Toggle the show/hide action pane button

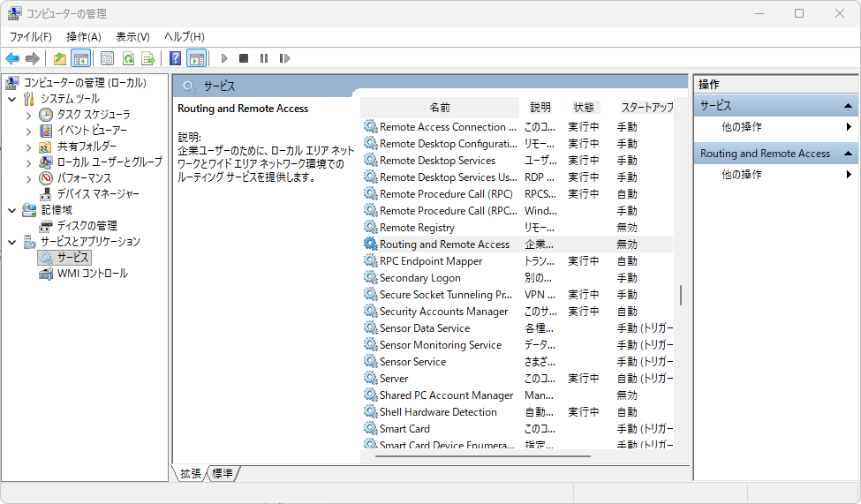click(196, 58)
